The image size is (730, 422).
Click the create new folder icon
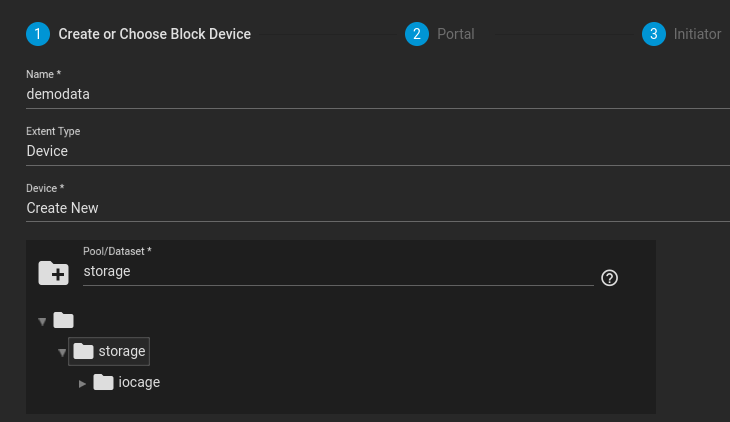point(54,273)
